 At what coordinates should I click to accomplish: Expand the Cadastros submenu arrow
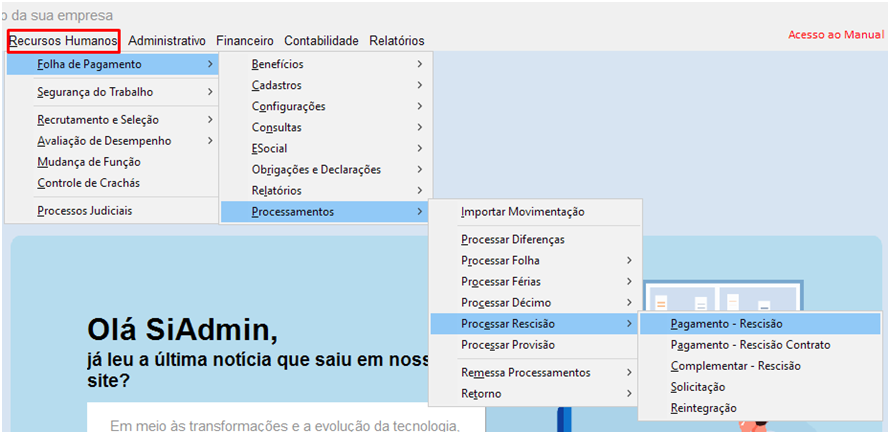click(419, 85)
